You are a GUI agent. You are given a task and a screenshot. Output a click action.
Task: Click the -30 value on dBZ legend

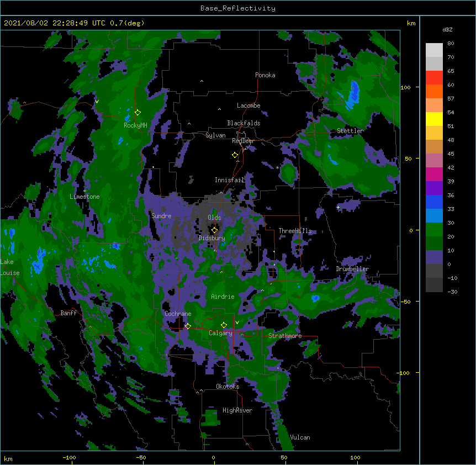(452, 292)
